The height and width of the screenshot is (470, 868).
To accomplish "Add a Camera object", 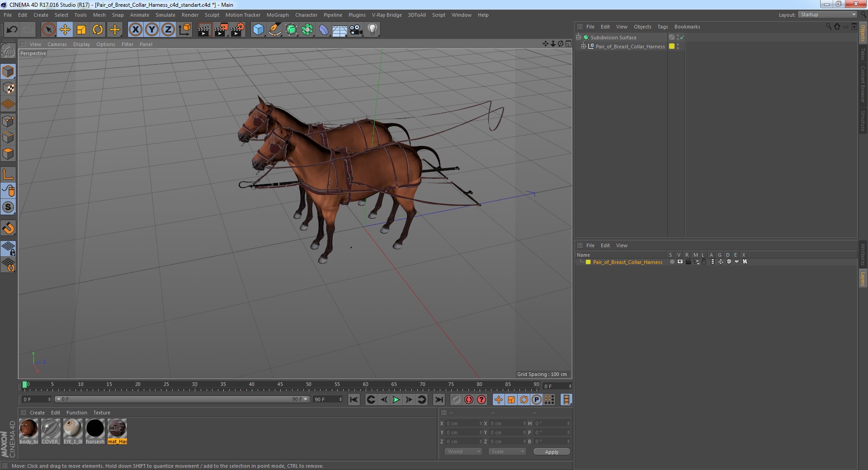I will [356, 30].
